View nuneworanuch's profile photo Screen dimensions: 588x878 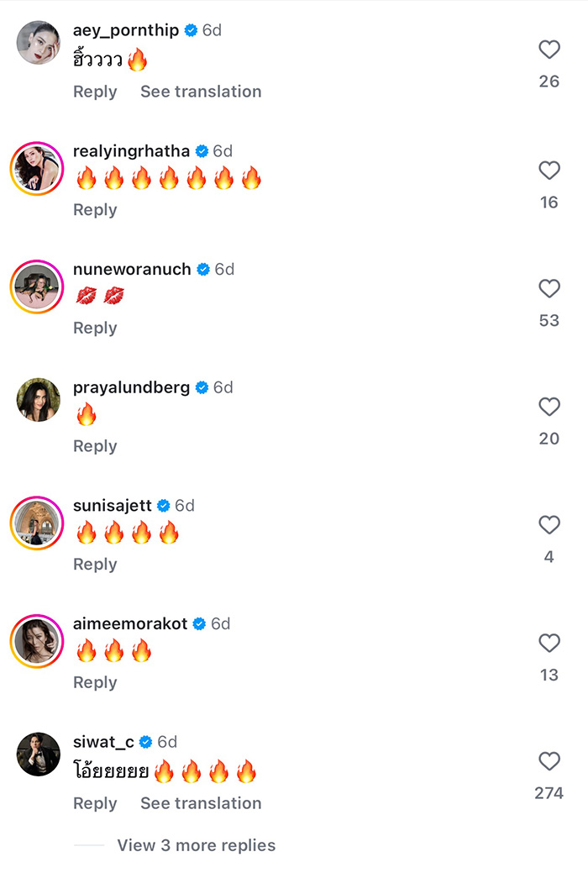click(37, 287)
